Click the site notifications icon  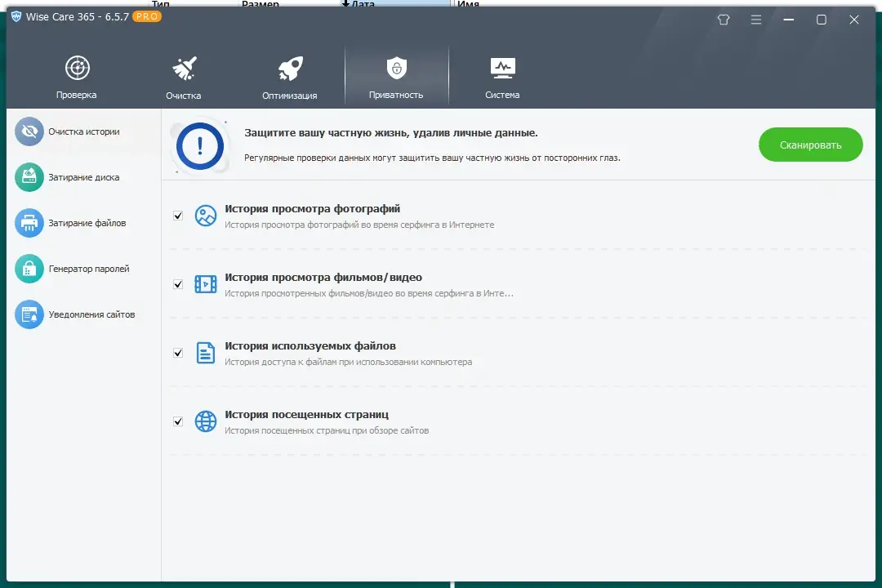click(x=29, y=314)
